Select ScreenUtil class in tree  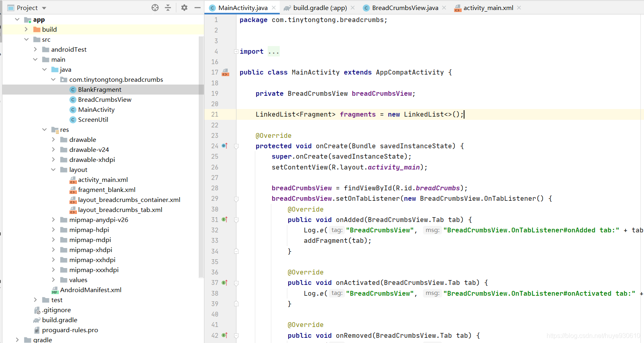pyautogui.click(x=93, y=119)
